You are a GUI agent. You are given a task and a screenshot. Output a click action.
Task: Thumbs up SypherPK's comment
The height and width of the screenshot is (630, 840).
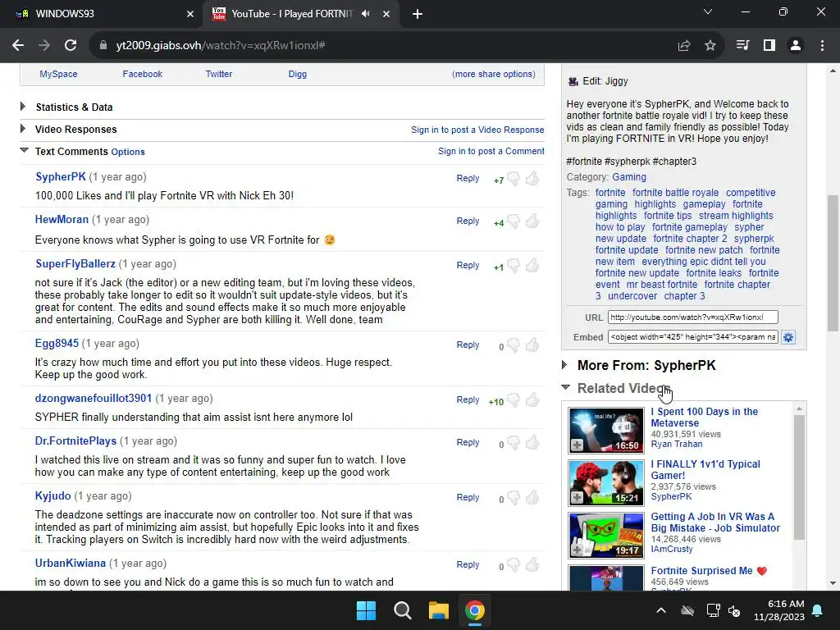532,178
